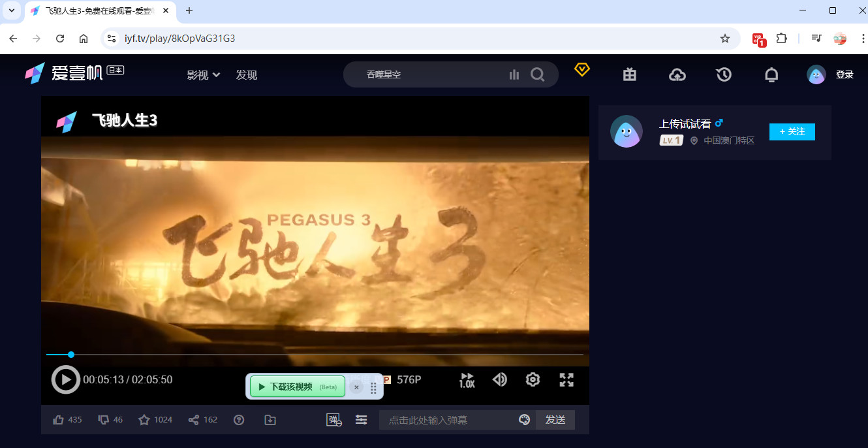
Task: Open the 影视 dropdown menu
Action: tap(204, 75)
